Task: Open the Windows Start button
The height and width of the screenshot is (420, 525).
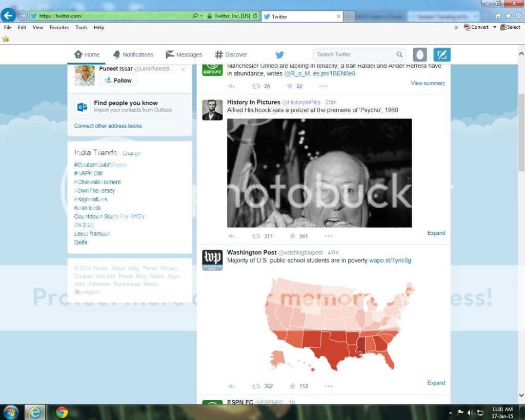Action: [11, 412]
